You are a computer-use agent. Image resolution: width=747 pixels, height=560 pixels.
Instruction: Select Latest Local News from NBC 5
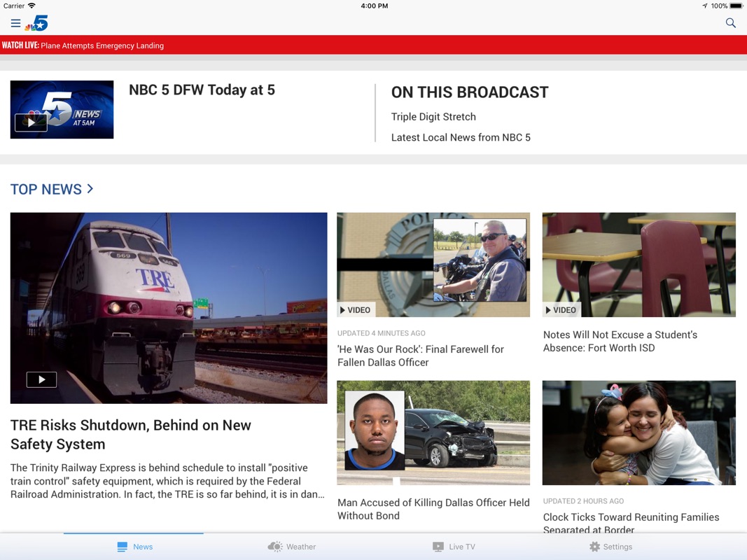[461, 138]
